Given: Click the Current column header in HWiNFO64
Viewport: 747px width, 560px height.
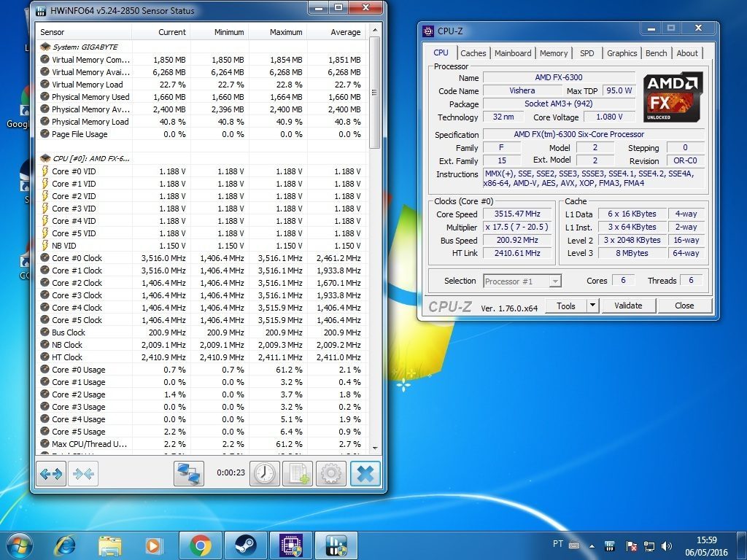Looking at the screenshot, I should tap(161, 32).
